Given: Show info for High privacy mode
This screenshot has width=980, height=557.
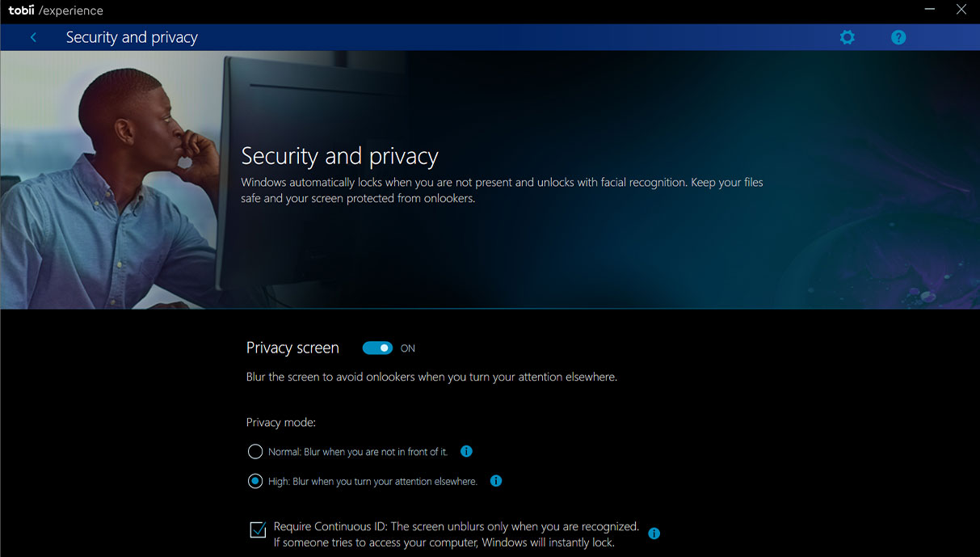Looking at the screenshot, I should [496, 481].
